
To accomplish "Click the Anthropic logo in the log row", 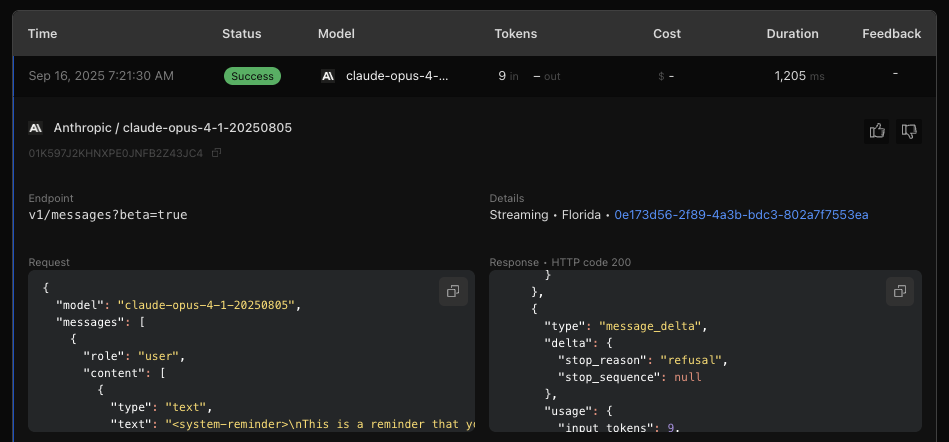I will tap(327, 76).
